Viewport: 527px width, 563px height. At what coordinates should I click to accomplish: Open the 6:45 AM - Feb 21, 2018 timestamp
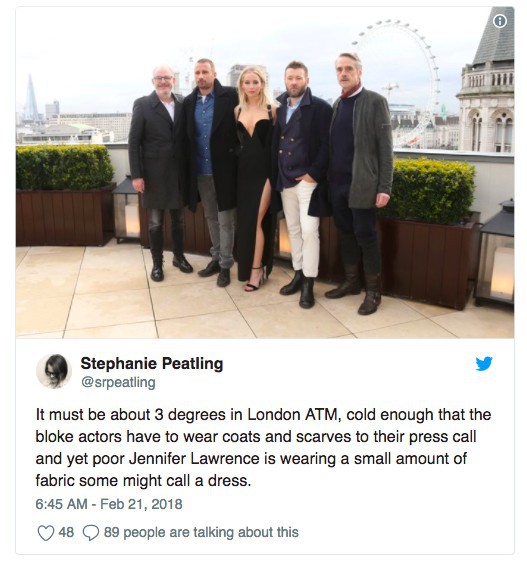(x=109, y=504)
